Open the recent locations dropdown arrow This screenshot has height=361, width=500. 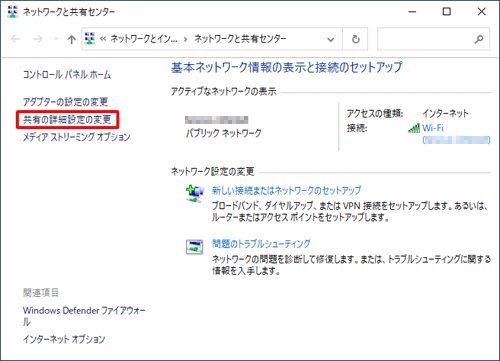(56, 39)
